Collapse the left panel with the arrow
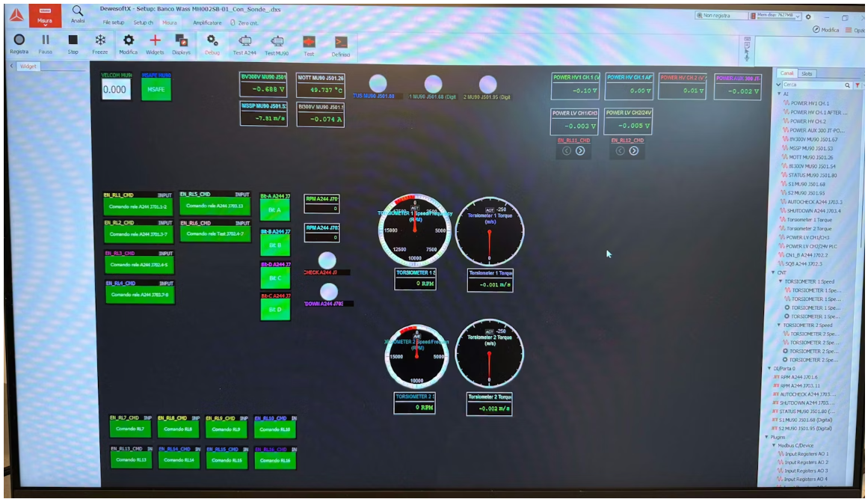 point(12,66)
